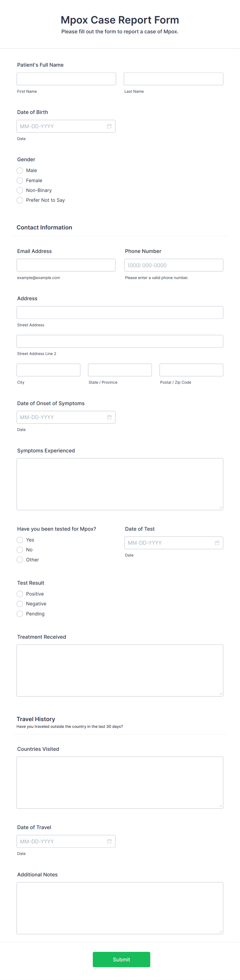Open the Date of Test calendar picker
The height and width of the screenshot is (980, 240).
point(217,542)
